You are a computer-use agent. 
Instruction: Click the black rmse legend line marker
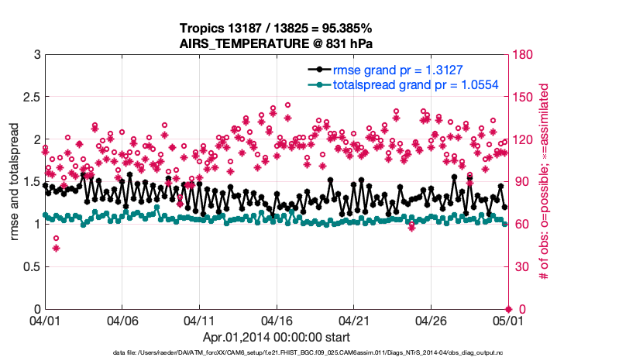tap(315, 70)
